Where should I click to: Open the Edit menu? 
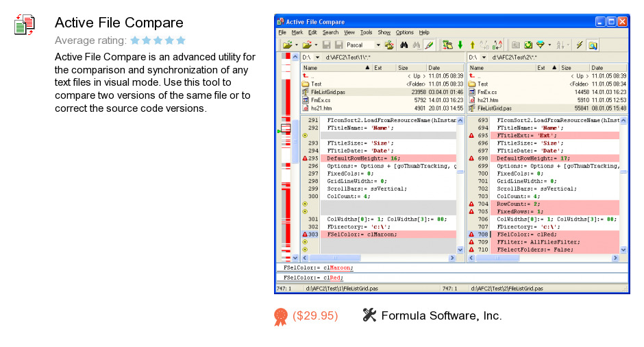pos(312,32)
